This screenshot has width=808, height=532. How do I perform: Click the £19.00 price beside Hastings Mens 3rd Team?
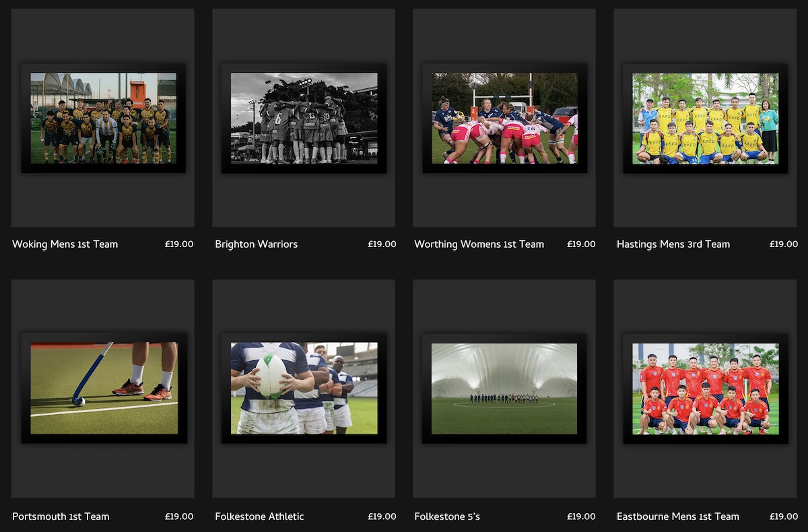[x=784, y=244]
